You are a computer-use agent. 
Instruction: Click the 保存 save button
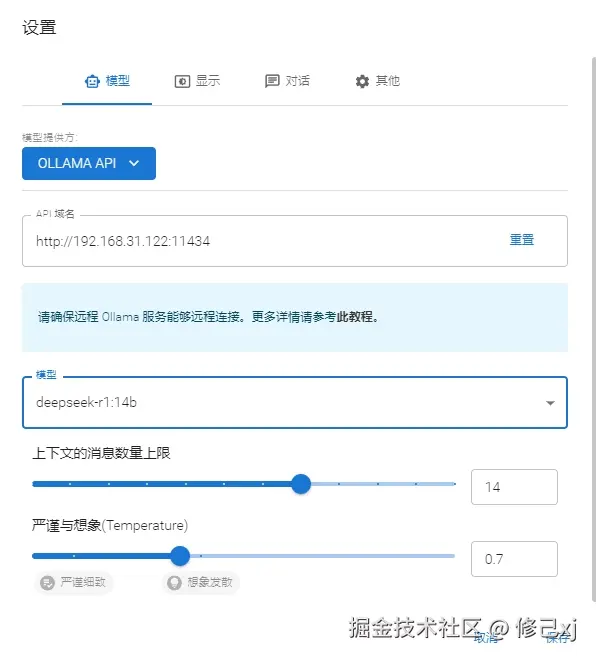pos(558,638)
